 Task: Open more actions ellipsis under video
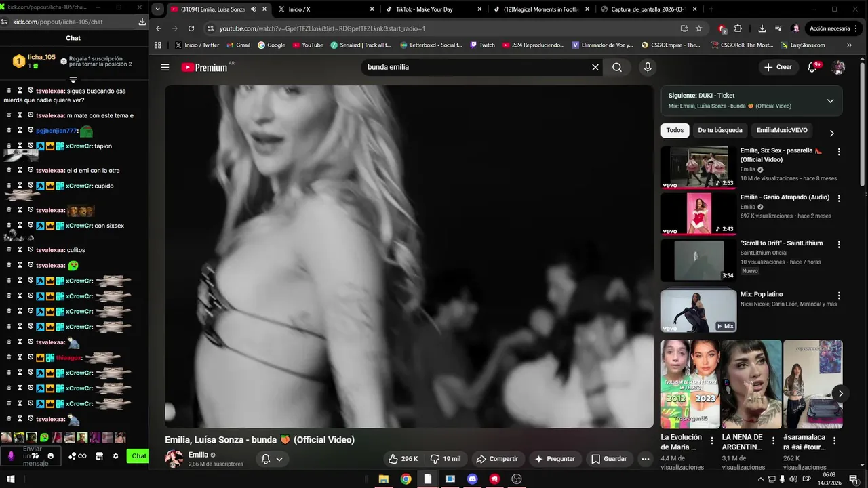click(646, 459)
